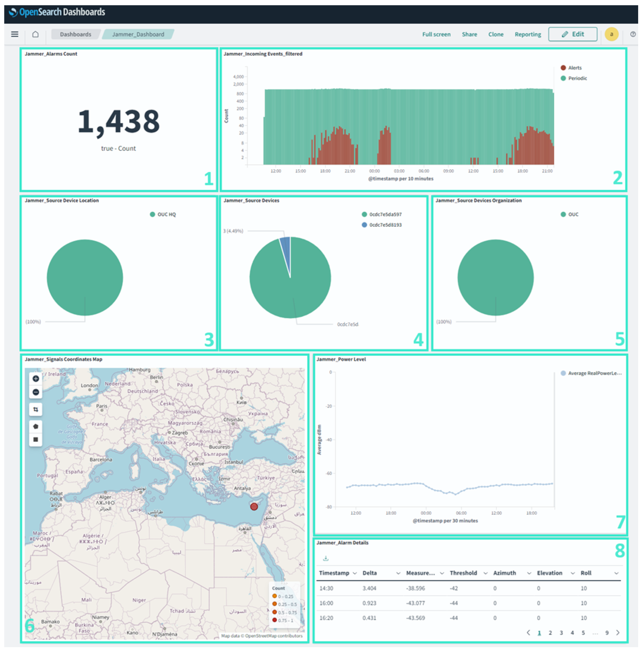
Task: Open the Share link
Action: (469, 34)
